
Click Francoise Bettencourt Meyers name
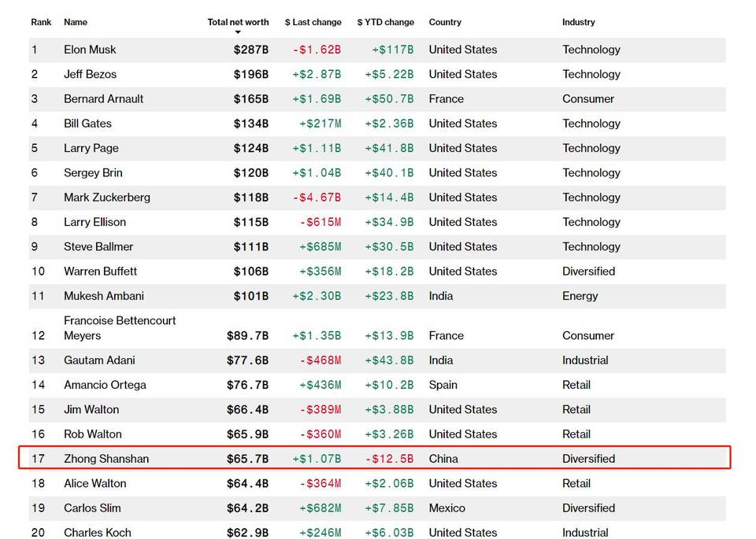120,328
